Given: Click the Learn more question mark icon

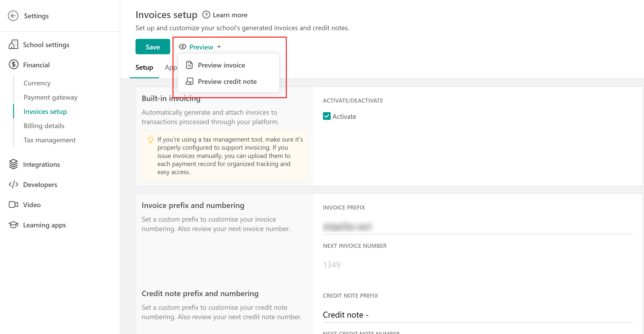Looking at the screenshot, I should pos(206,15).
